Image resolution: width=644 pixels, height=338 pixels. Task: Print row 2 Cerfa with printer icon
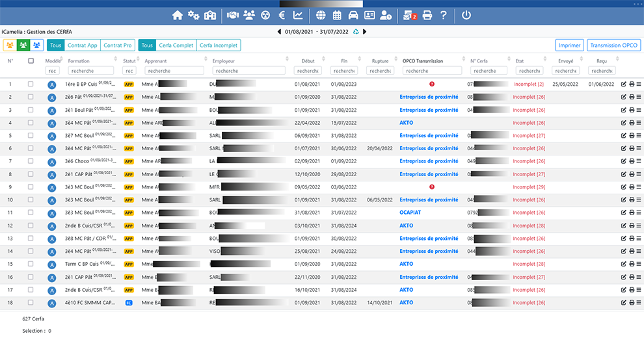632,97
